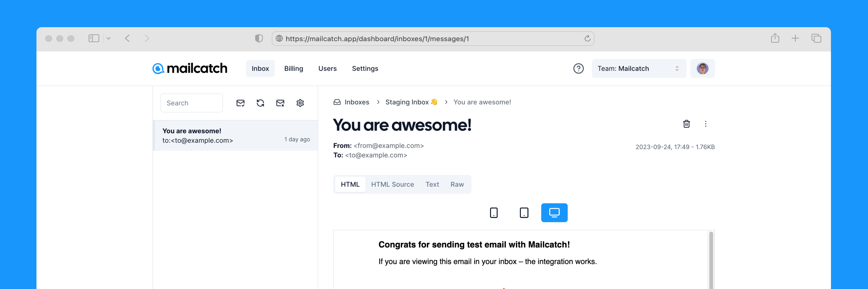The width and height of the screenshot is (868, 289).
Task: Click the privacy shield icon
Action: [x=259, y=38]
